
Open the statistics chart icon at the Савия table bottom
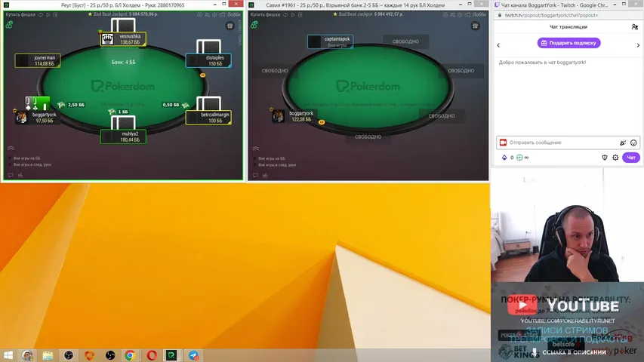click(265, 175)
